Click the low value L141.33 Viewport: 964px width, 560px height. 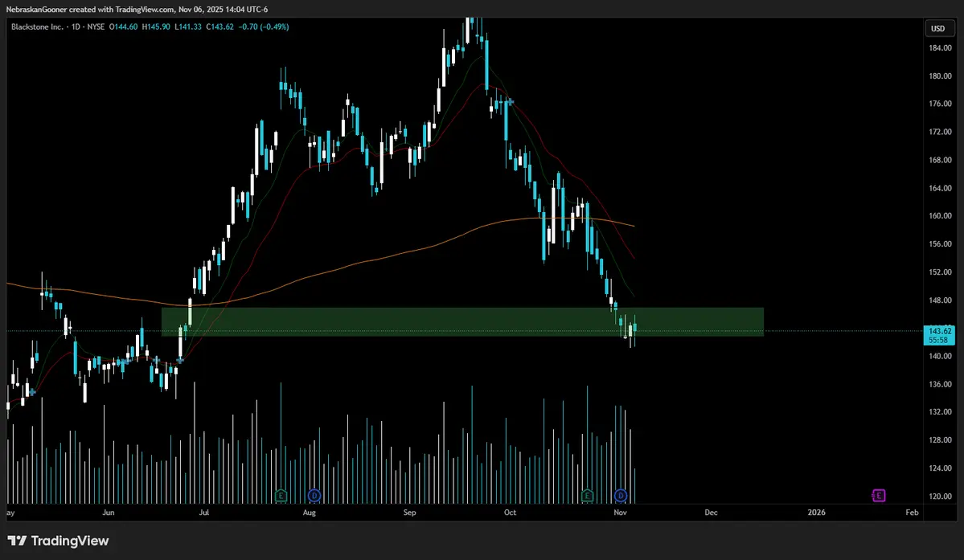click(x=188, y=27)
